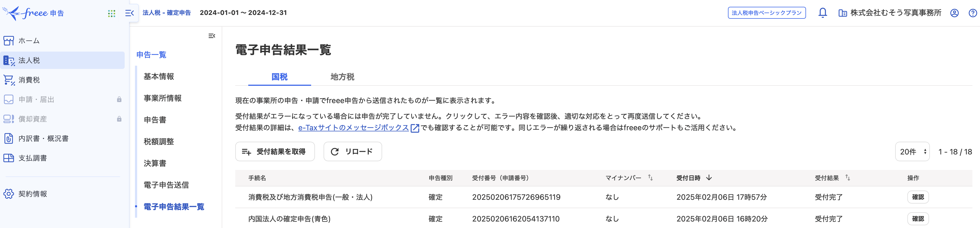Viewport: 980px width, 228px height.
Task: Switch to the 地方税 tab
Action: [x=342, y=77]
